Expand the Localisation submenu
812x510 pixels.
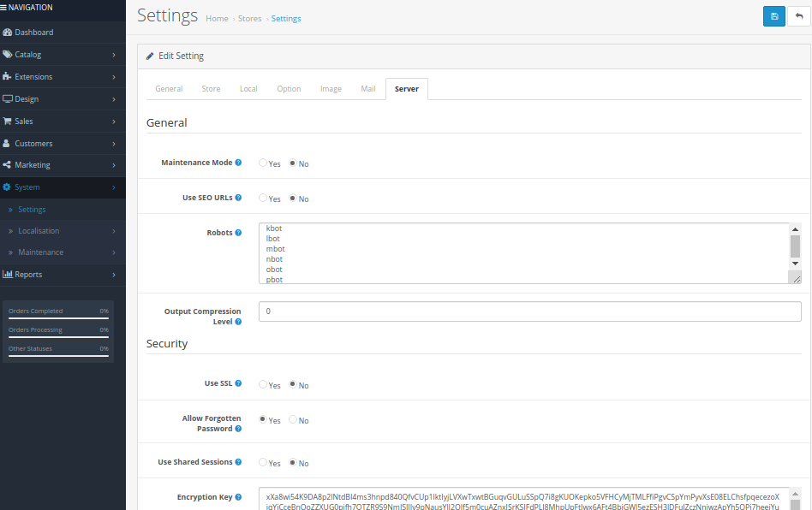[x=39, y=231]
